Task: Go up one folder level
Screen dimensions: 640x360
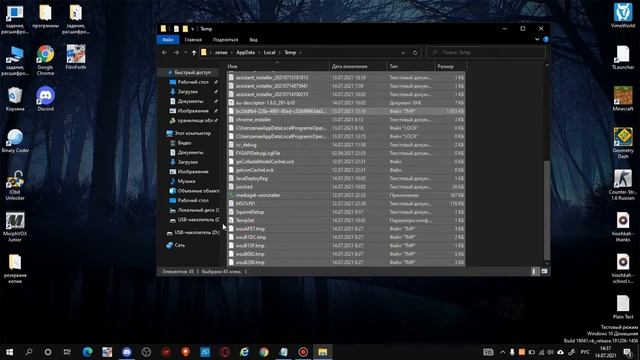Action: [x=194, y=52]
